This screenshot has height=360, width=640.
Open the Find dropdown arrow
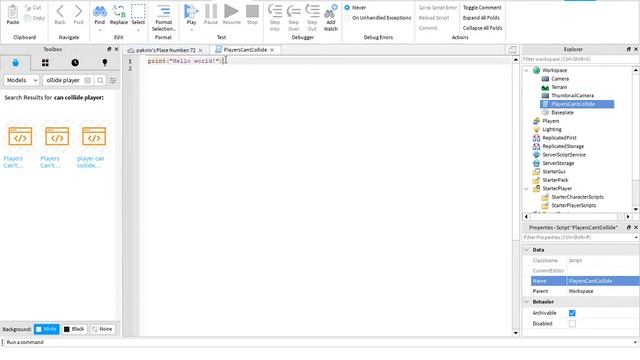(100, 30)
